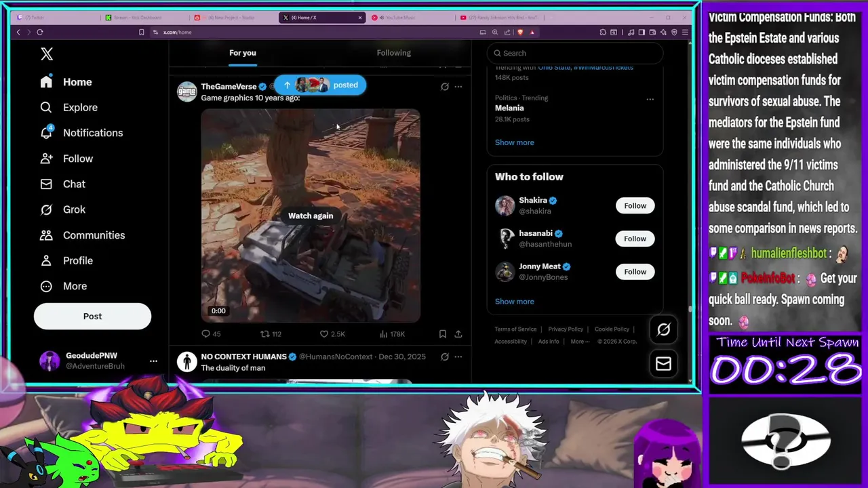868x488 pixels.
Task: Bookmark TheGameVerse post
Action: (443, 333)
